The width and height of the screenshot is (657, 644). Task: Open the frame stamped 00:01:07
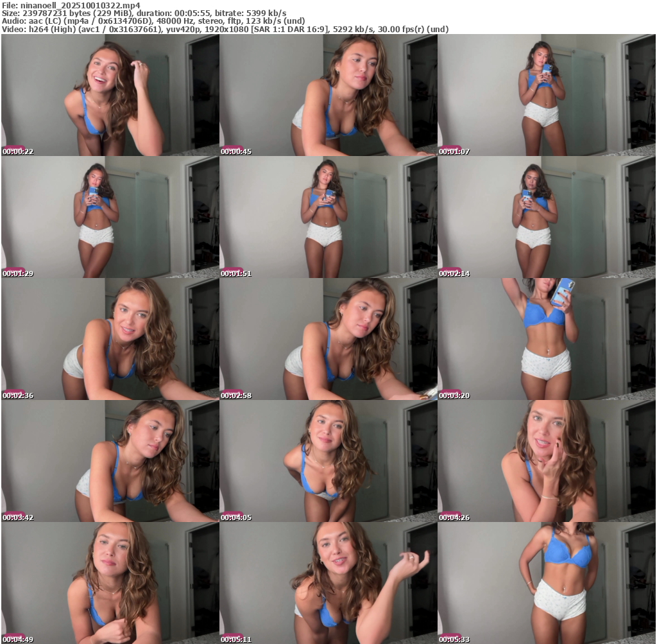(x=547, y=95)
